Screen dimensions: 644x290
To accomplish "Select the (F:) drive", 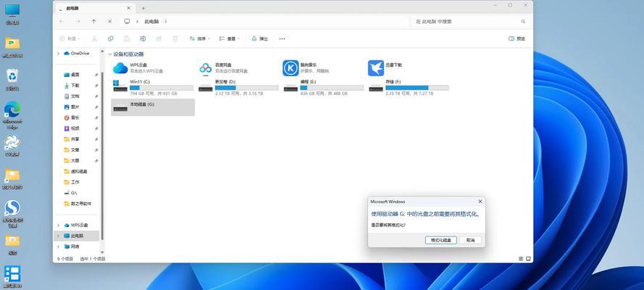I will pyautogui.click(x=409, y=88).
